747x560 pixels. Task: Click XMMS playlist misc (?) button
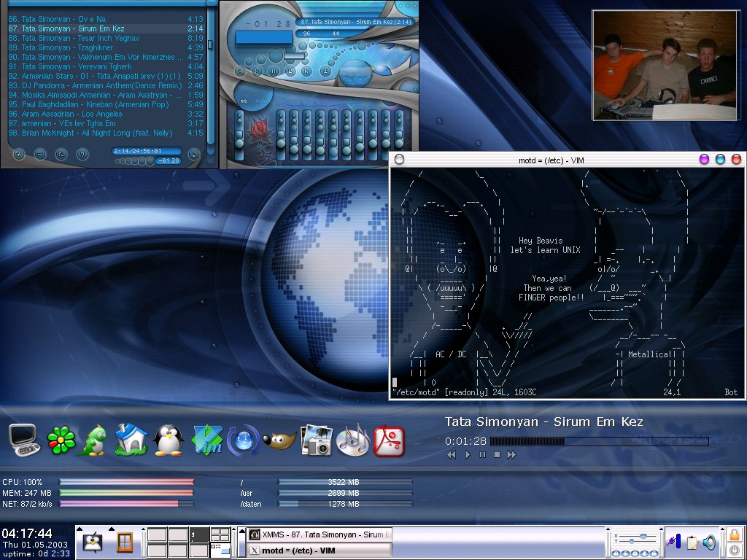click(83, 155)
